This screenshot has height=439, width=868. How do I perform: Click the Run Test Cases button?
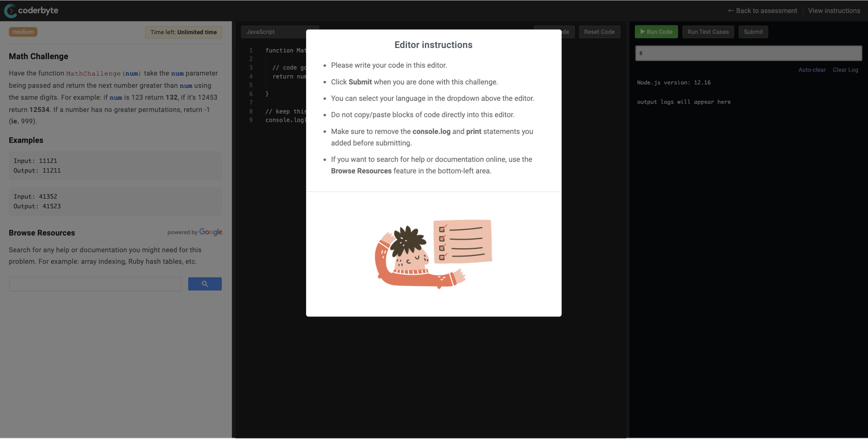coord(708,32)
